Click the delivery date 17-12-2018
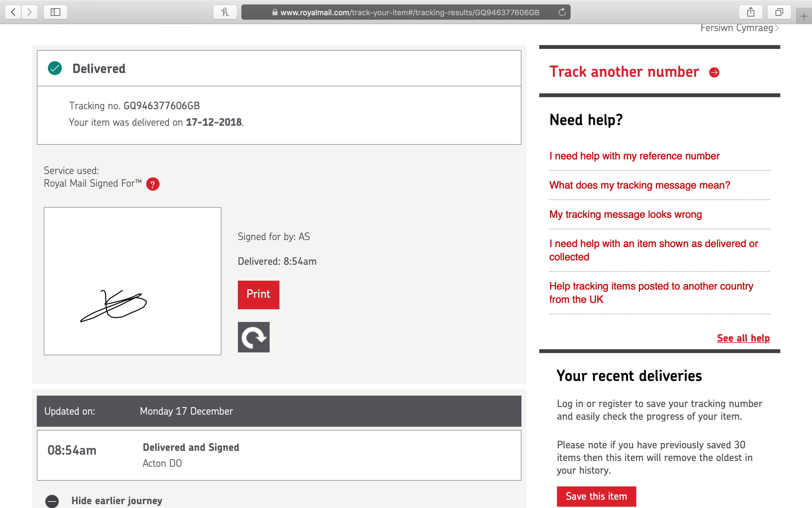The image size is (812, 508). (x=214, y=122)
